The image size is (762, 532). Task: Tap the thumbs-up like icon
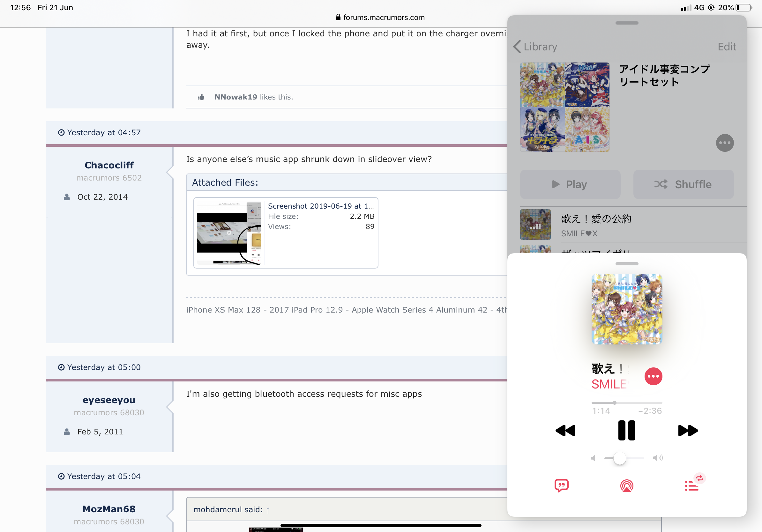201,97
